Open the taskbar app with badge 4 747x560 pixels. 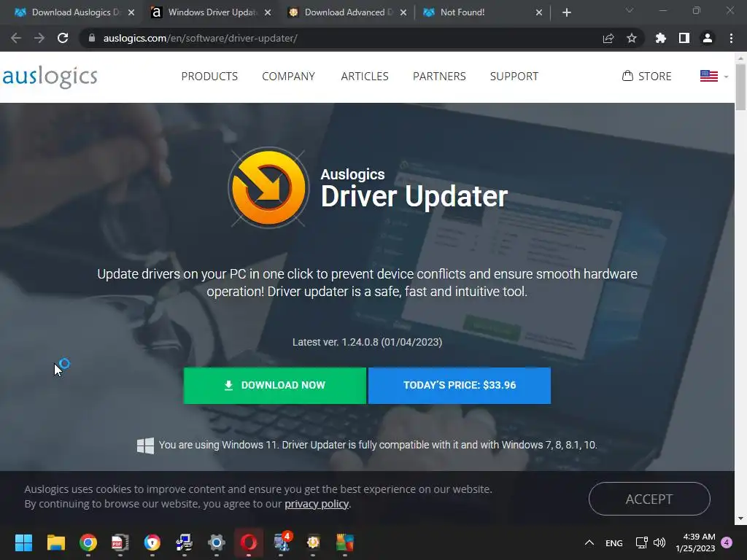coord(281,542)
